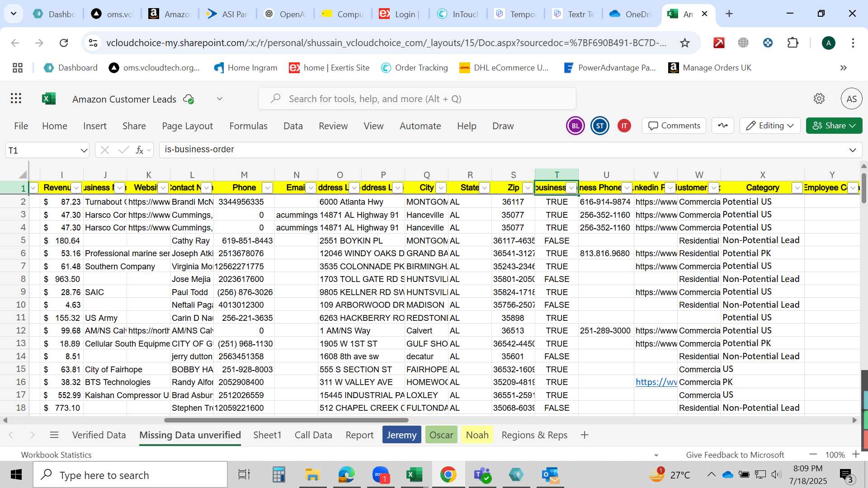Switch to the Noah sheet tab
Screen dimensions: 868x488
tap(477, 435)
